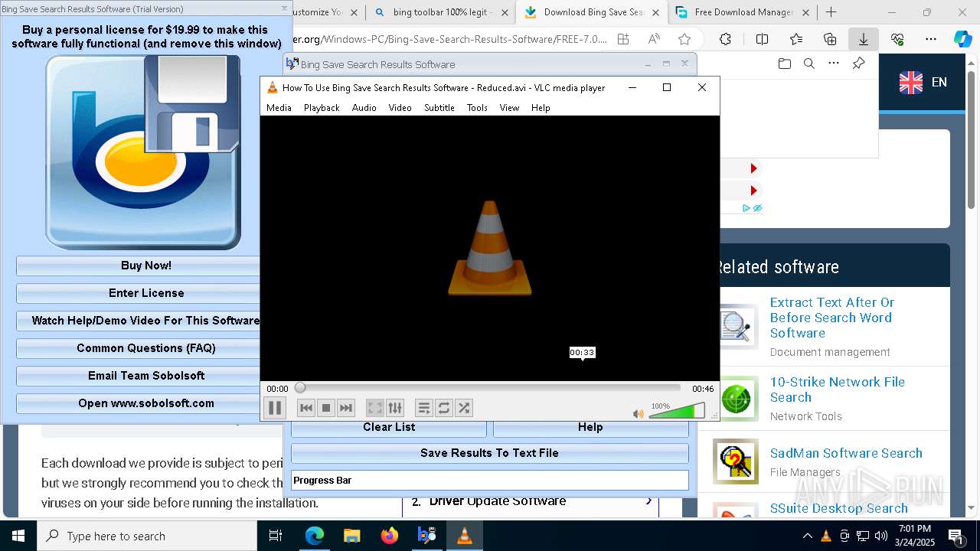Open the Subtitle menu in VLC
Viewport: 980px width, 551px height.
(x=439, y=108)
